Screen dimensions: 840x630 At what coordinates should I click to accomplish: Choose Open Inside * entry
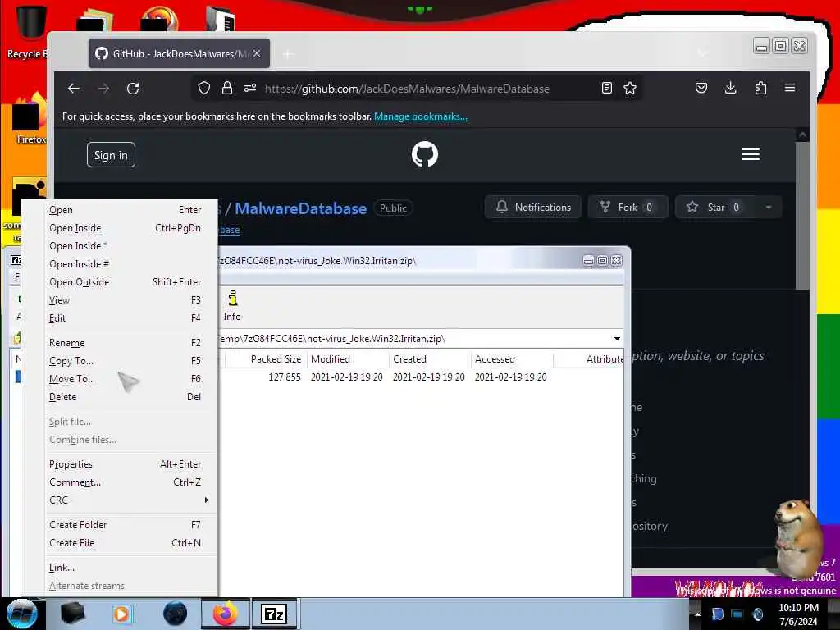(125, 246)
